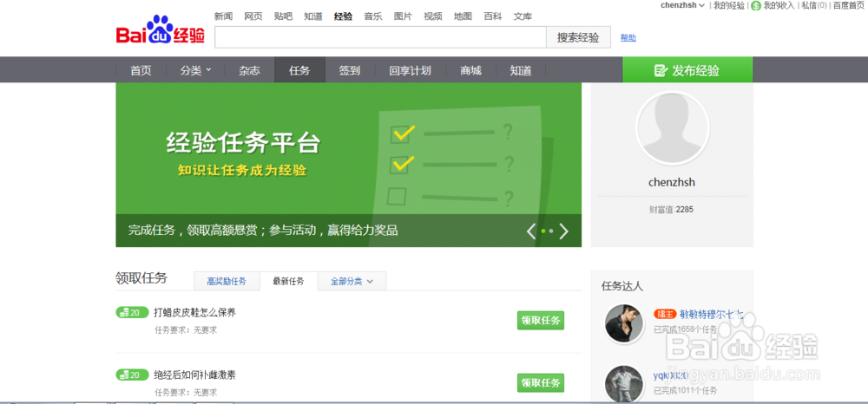Click the 20 reward badge for 绝经后如何补雌激素
Screen dimensions: 868x404
(132, 375)
